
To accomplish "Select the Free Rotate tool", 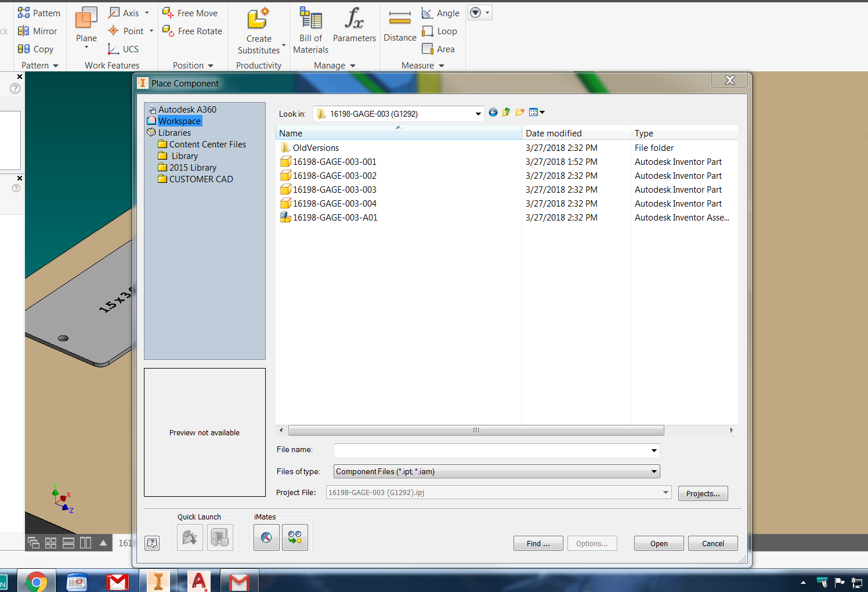I will coord(192,31).
